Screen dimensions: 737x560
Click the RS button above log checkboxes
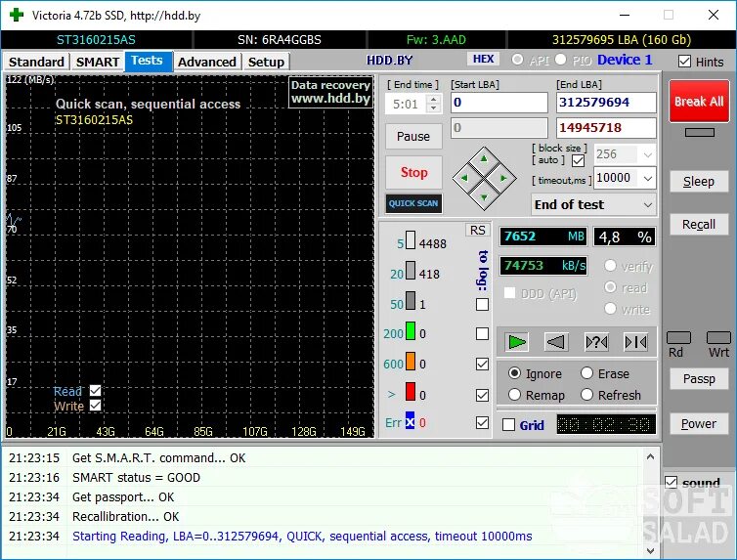(x=478, y=231)
